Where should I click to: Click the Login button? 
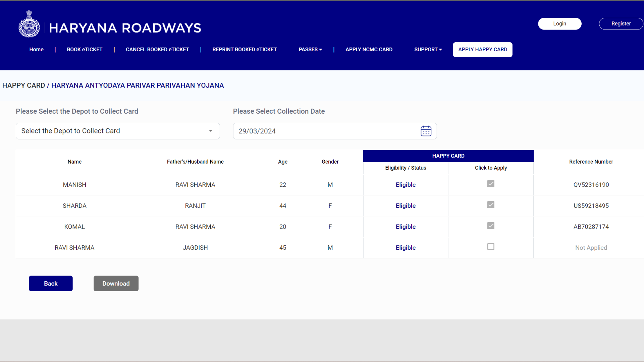coord(559,24)
